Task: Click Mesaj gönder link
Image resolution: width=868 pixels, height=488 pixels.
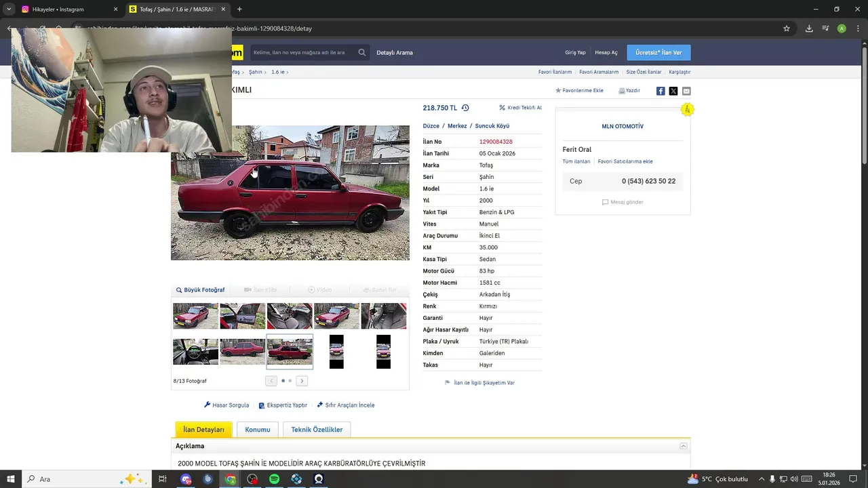Action: tap(623, 202)
